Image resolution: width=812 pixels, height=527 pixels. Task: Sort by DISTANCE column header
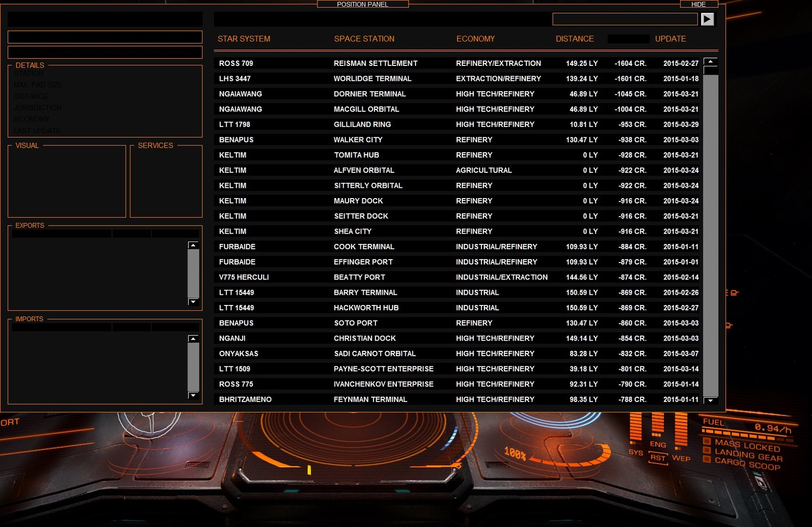575,39
